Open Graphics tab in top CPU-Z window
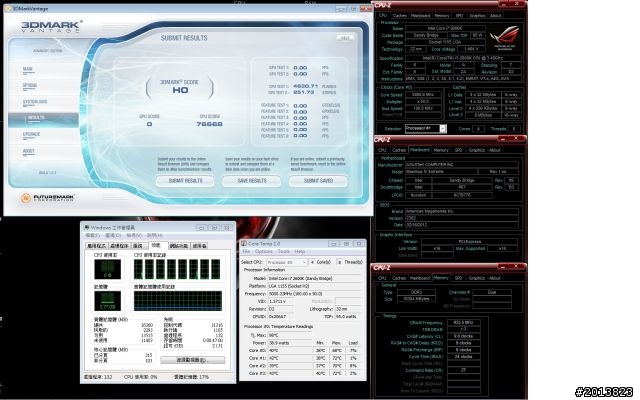 pos(477,16)
